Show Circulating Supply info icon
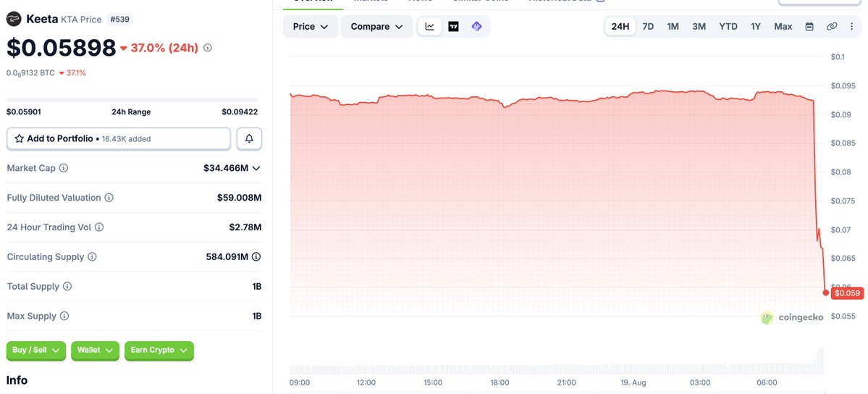 click(x=93, y=257)
